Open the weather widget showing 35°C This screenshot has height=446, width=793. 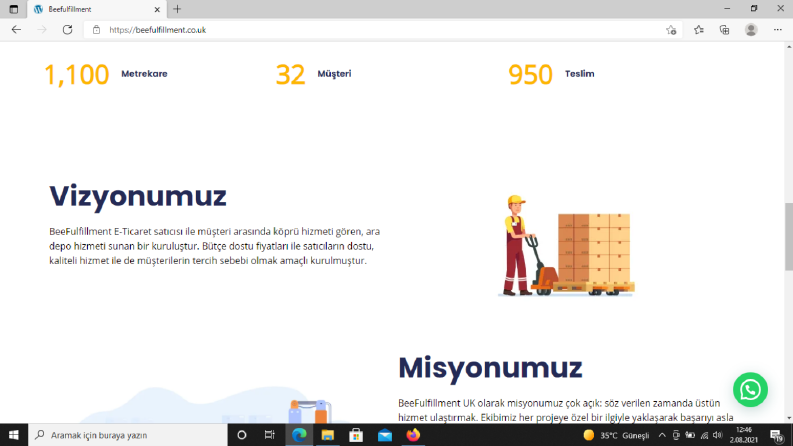click(616, 435)
